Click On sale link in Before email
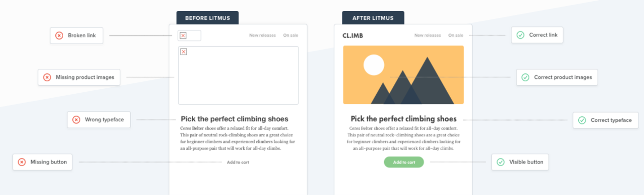This screenshot has height=195, width=644. coord(291,35)
